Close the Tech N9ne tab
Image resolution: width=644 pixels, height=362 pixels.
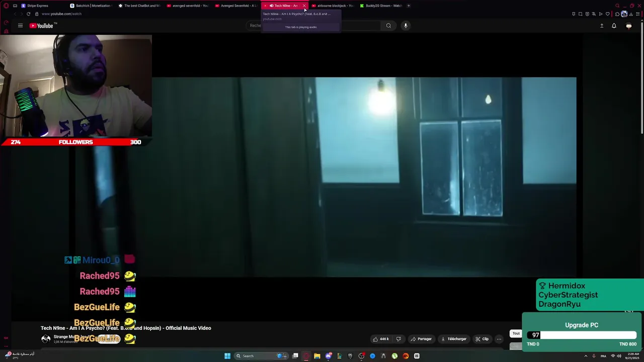click(x=304, y=6)
